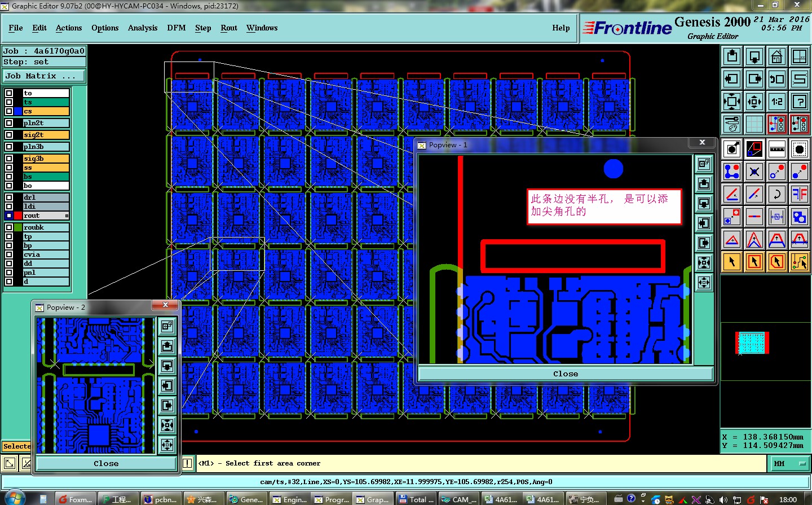The height and width of the screenshot is (505, 812).
Task: Click Close button in Popview - 2
Action: point(106,463)
